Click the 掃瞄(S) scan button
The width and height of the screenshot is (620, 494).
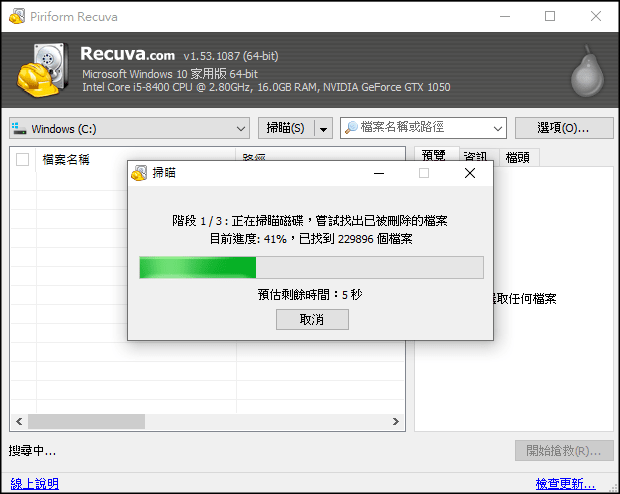pos(286,128)
